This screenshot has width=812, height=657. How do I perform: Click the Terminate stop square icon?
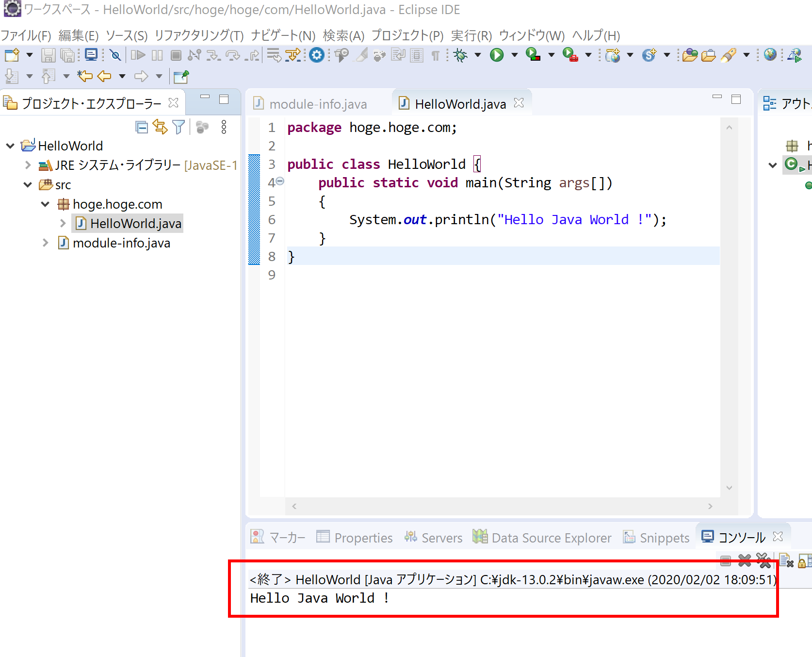[176, 55]
